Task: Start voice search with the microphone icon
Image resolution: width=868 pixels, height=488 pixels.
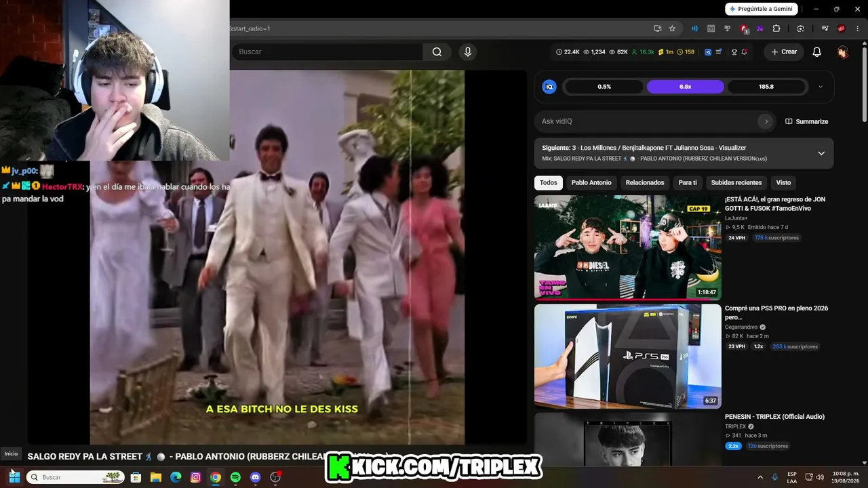Action: click(467, 52)
